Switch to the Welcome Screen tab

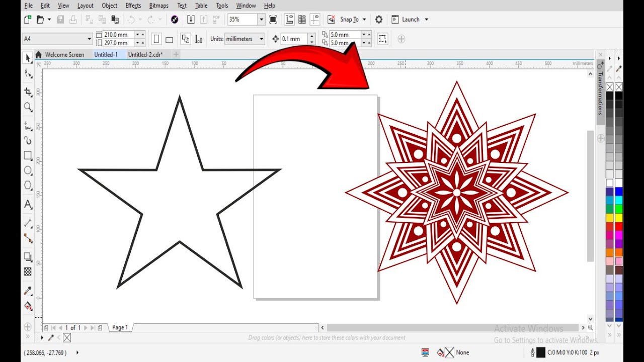pos(64,54)
